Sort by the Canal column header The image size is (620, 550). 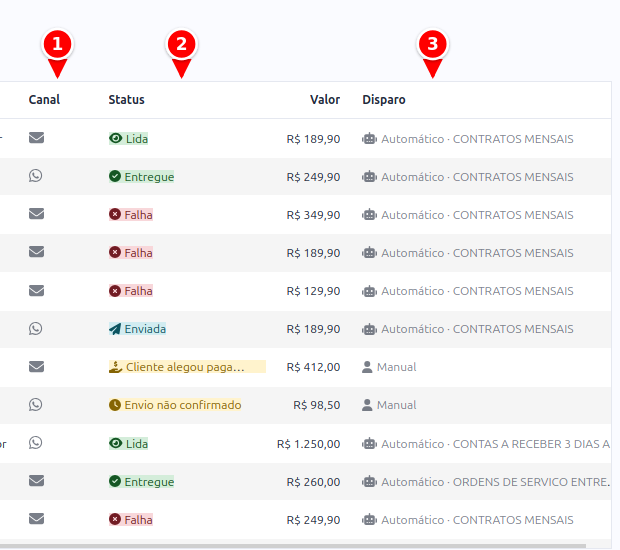click(44, 100)
